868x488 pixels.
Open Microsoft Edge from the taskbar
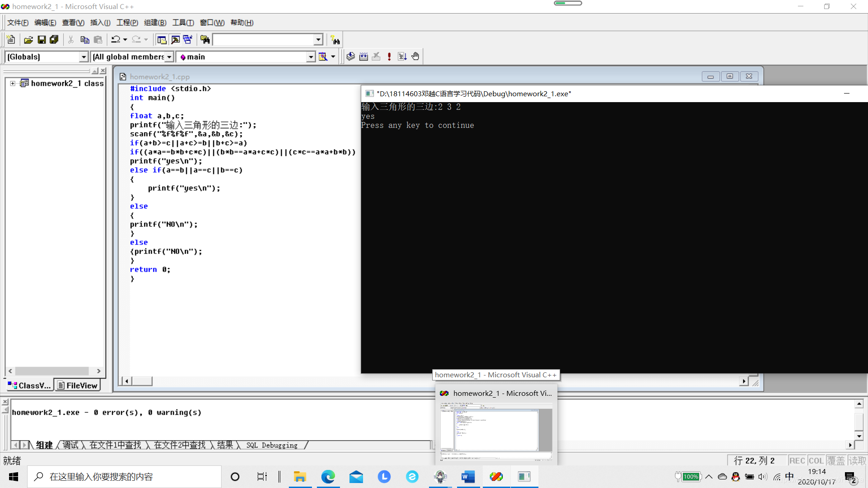pyautogui.click(x=328, y=477)
